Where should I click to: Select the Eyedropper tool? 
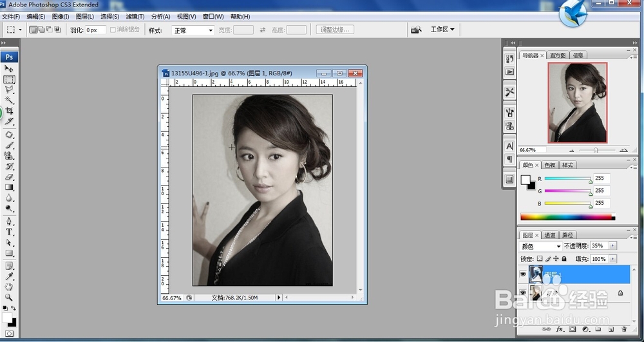click(x=9, y=277)
